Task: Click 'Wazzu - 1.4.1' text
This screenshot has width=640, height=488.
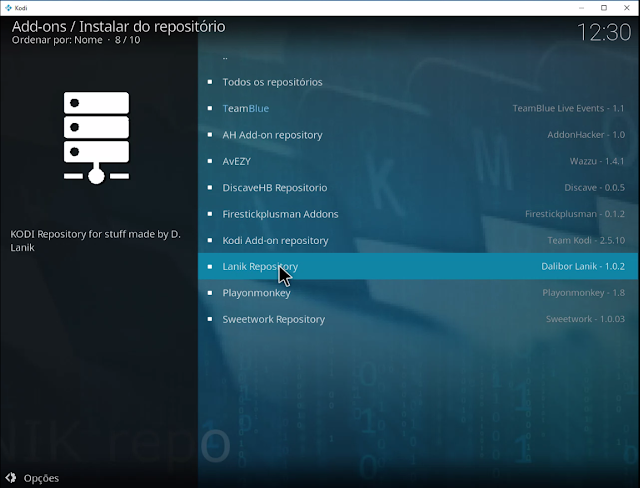Action: pyautogui.click(x=597, y=161)
